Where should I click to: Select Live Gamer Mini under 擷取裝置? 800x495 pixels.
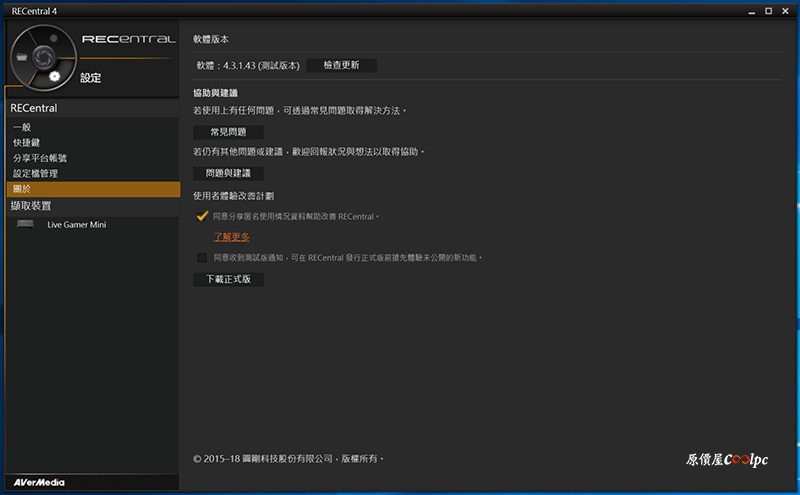click(x=77, y=225)
